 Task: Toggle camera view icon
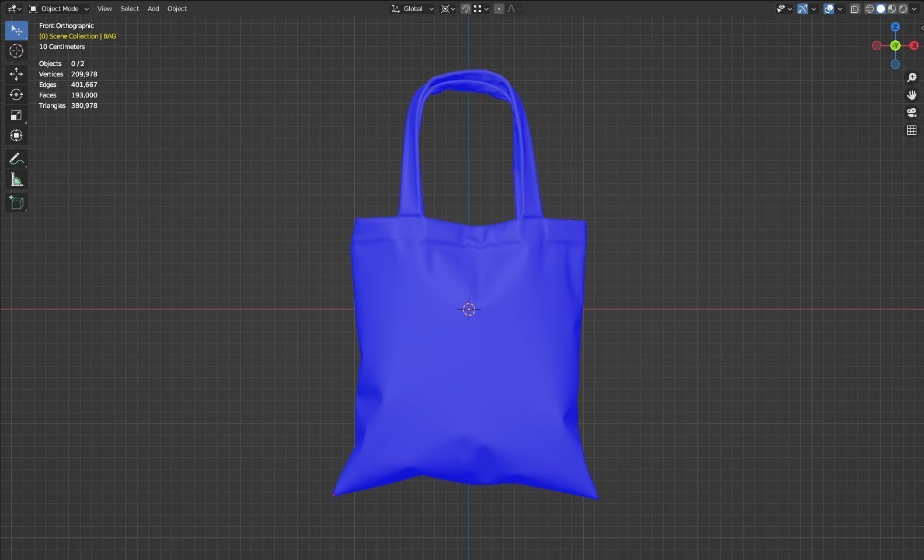click(x=912, y=113)
